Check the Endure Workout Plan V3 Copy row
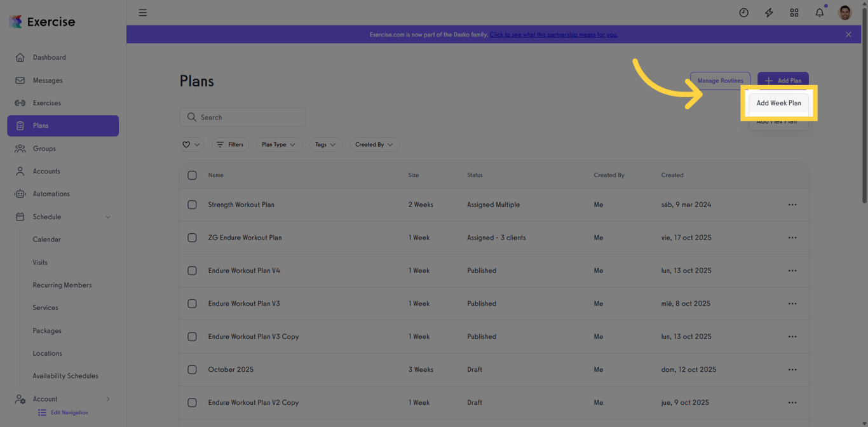This screenshot has width=868, height=427. tap(192, 337)
